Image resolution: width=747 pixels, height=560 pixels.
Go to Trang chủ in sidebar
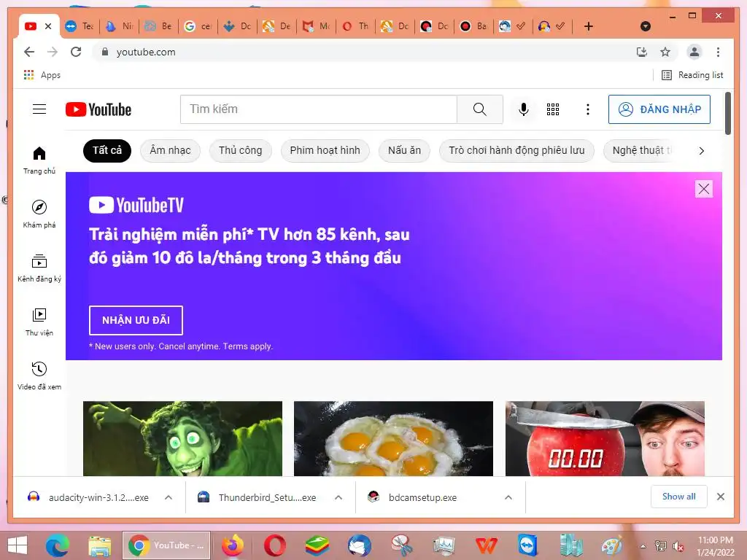coord(39,161)
